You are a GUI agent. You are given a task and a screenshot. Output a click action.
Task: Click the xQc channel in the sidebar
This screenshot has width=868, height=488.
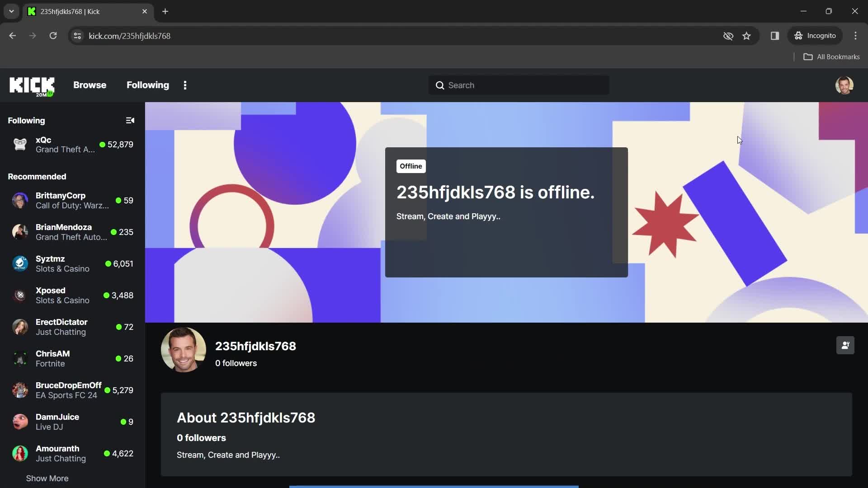[71, 144]
